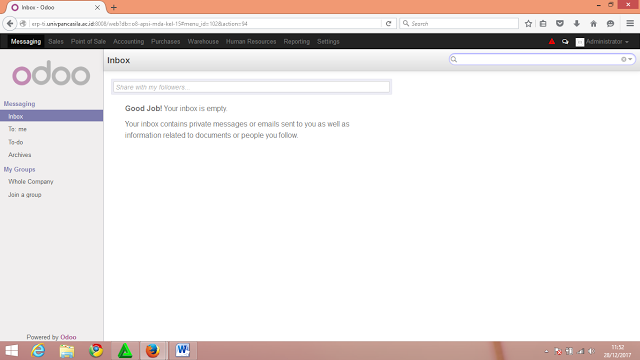Click the red warning triangle in Odoo header
The height and width of the screenshot is (360, 640).
pyautogui.click(x=552, y=41)
